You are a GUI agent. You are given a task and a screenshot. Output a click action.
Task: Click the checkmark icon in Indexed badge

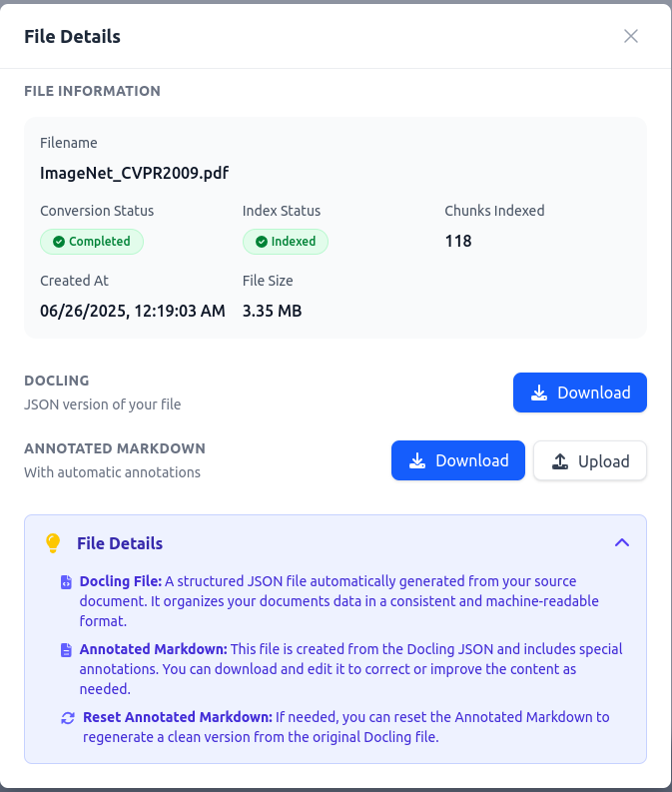click(262, 242)
